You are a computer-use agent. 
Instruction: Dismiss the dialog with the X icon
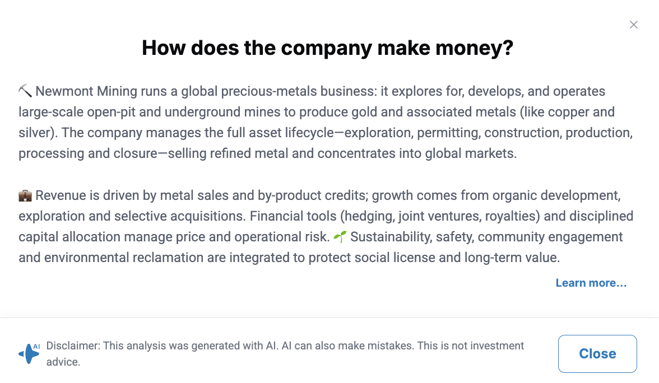click(633, 25)
